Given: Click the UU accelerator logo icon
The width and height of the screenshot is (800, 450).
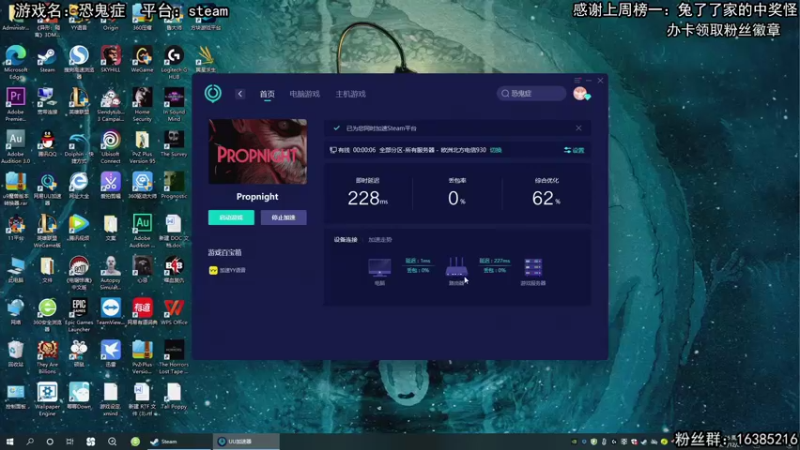Looking at the screenshot, I should [x=213, y=93].
